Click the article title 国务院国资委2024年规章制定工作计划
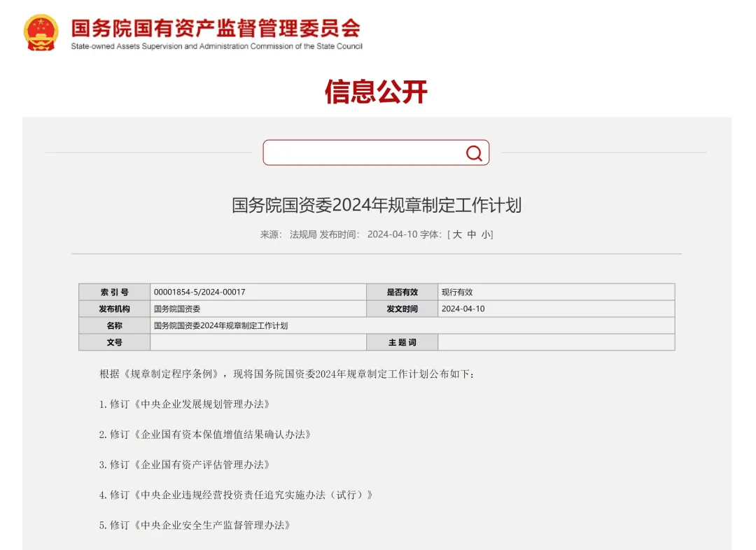 tap(377, 205)
